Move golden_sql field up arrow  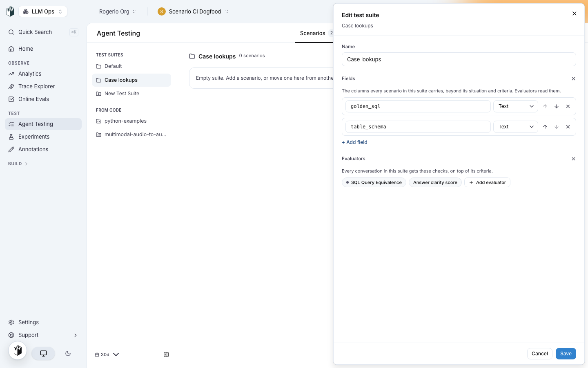(x=545, y=106)
